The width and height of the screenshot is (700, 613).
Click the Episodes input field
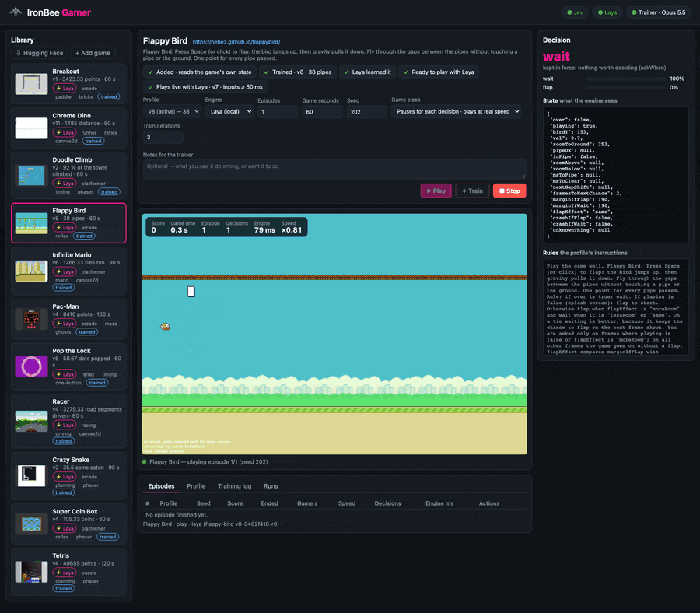point(277,112)
